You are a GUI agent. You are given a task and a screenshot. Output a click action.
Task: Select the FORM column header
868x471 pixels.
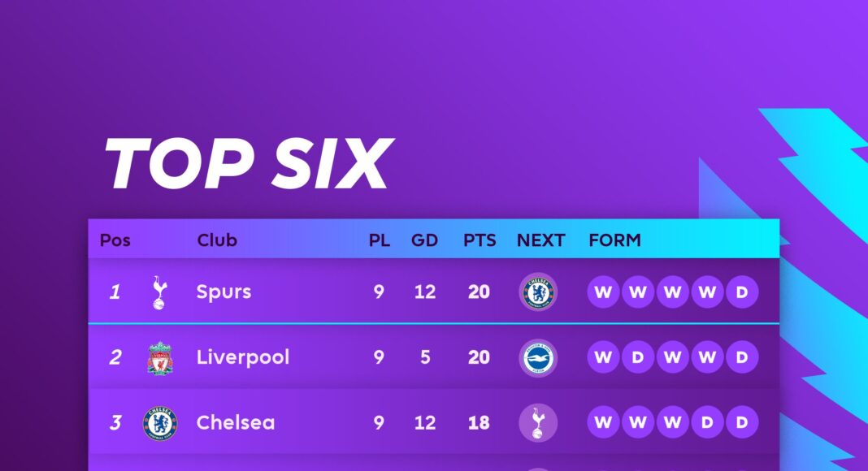click(x=614, y=240)
